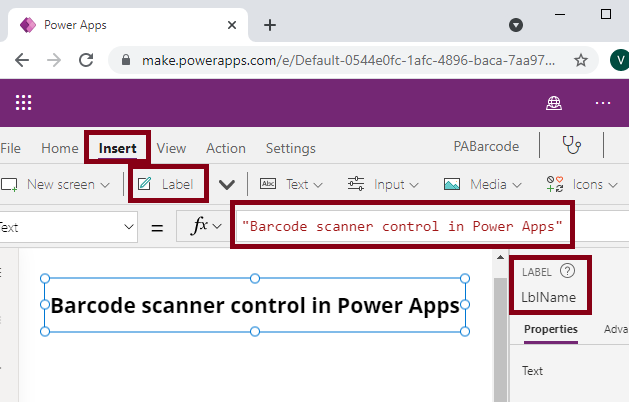The width and height of the screenshot is (630, 406).
Task: Click the browser forward arrow
Action: click(54, 60)
